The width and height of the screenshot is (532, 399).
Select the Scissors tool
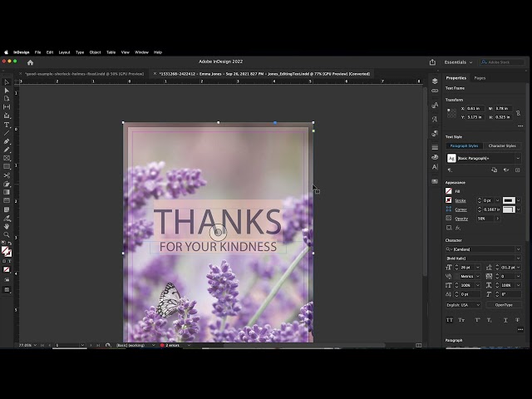pos(7,175)
